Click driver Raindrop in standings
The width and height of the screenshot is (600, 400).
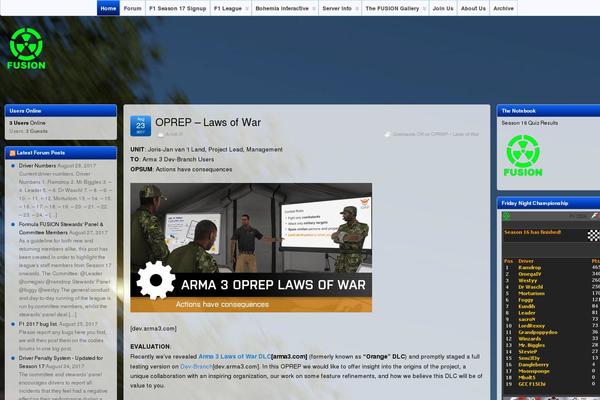[x=530, y=268]
